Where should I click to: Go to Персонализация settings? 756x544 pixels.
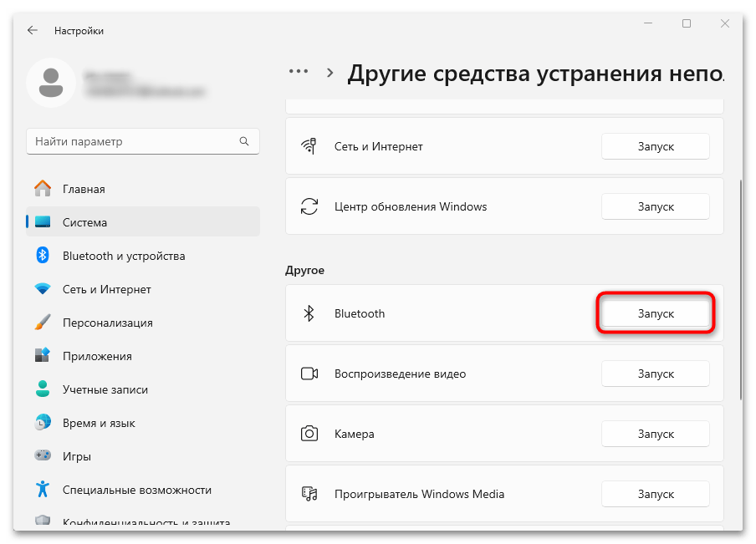143,323
